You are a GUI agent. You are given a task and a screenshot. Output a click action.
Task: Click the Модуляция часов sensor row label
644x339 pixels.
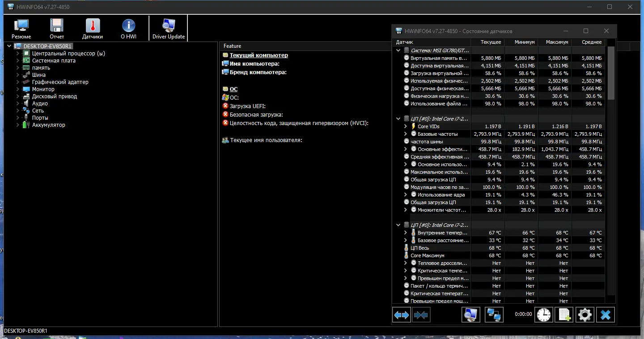[x=440, y=187]
